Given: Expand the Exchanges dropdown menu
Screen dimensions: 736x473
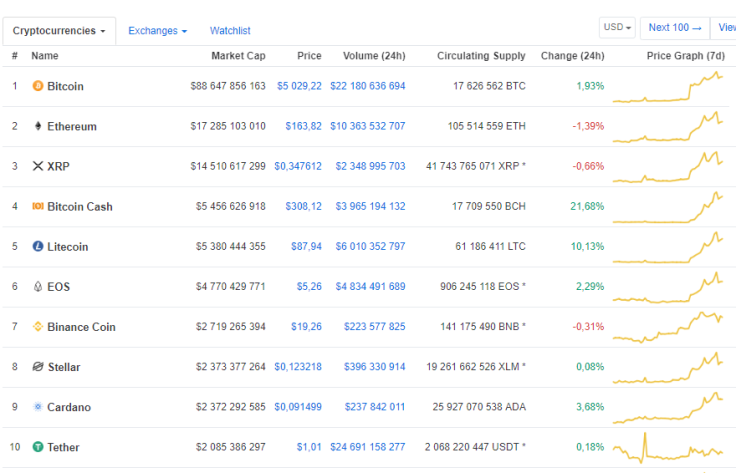Looking at the screenshot, I should [x=158, y=31].
